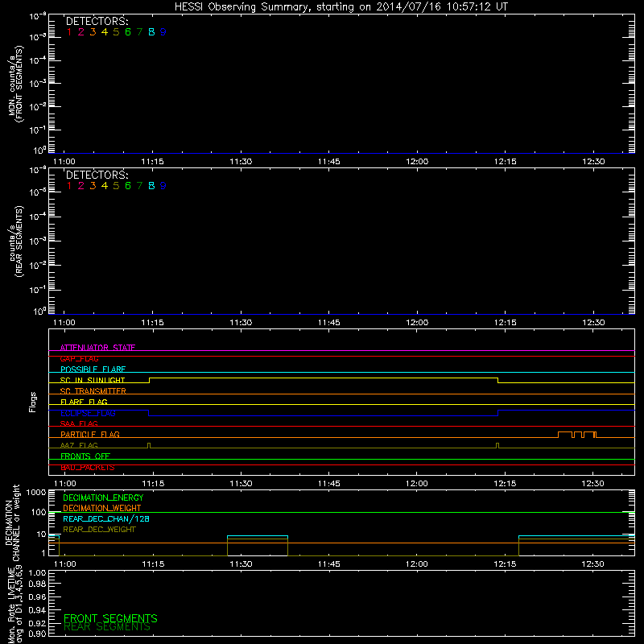
Task: Click the SC_TRANSMITTER flag label
Action: point(93,391)
